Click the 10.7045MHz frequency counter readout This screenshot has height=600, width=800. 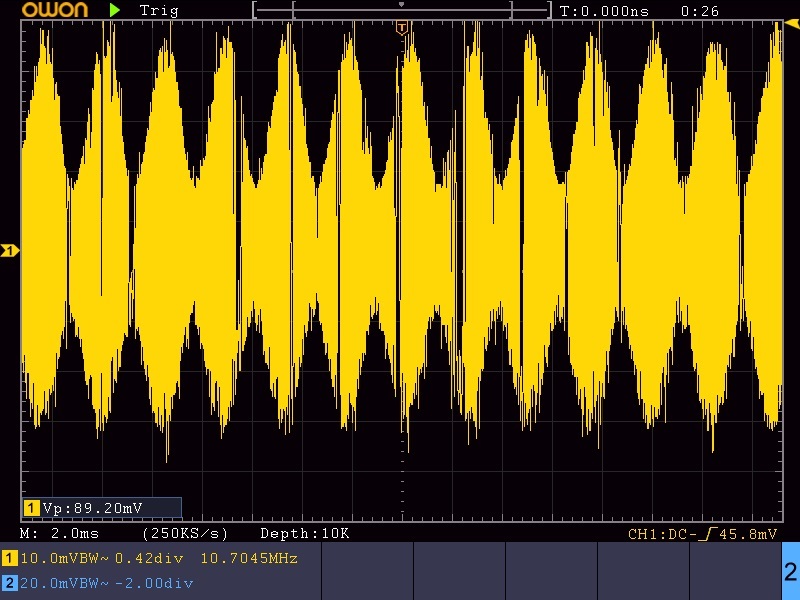pos(249,558)
